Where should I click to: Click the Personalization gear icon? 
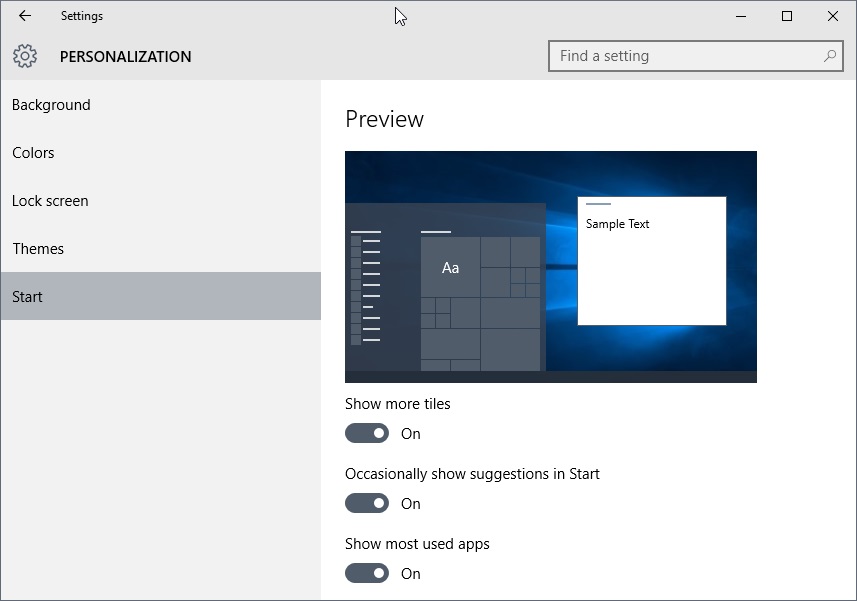[x=25, y=56]
